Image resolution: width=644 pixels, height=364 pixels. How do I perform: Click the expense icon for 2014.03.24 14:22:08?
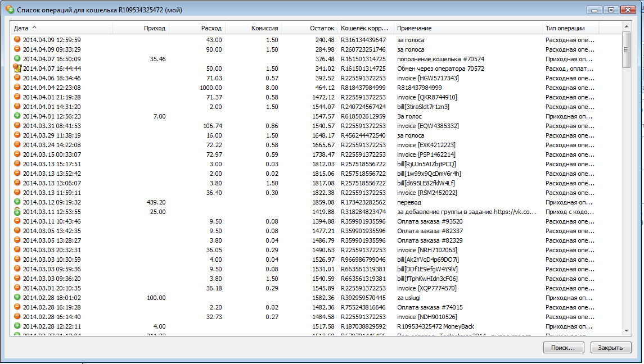click(17, 144)
